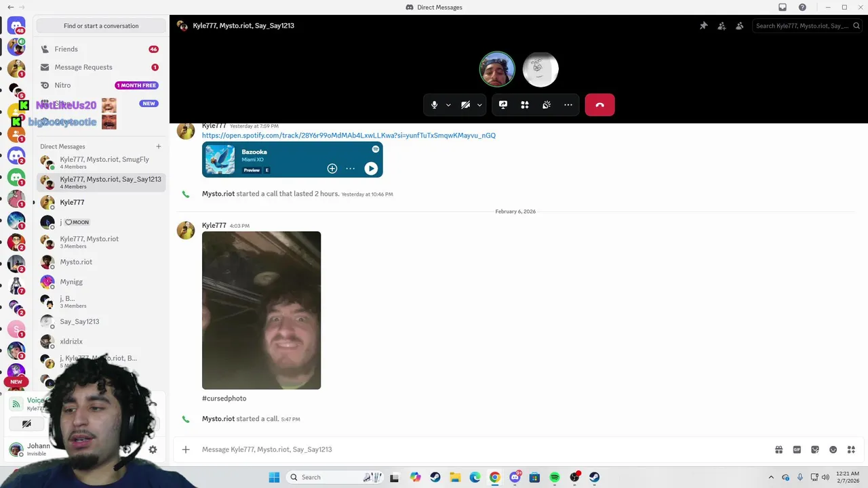Viewport: 868px width, 488px height.
Task: Open Message Requests
Action: click(x=101, y=67)
